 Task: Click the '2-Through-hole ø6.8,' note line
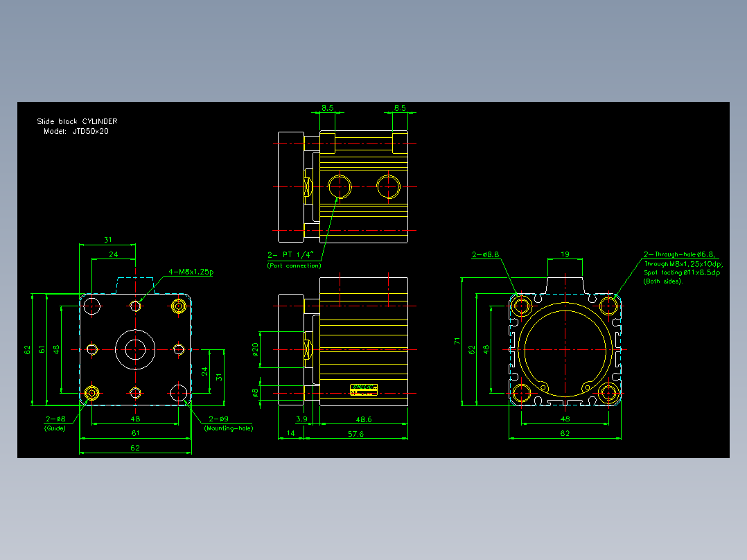[679, 254]
